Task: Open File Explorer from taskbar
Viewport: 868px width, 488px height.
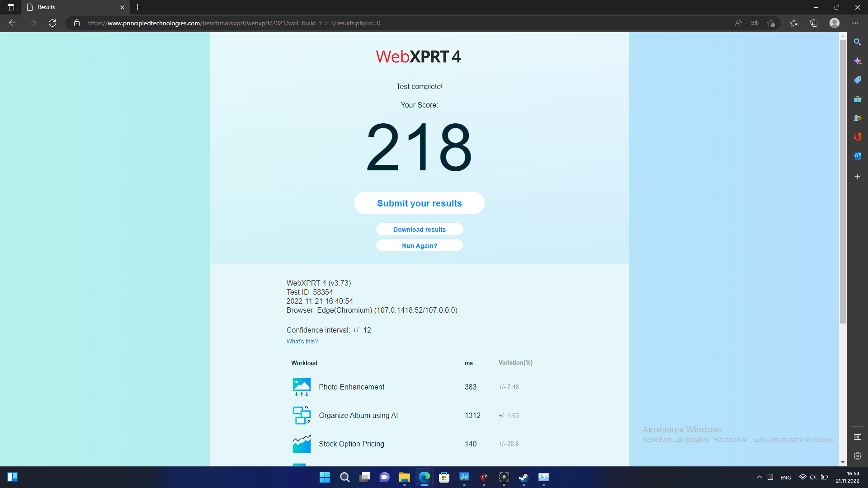Action: (404, 477)
